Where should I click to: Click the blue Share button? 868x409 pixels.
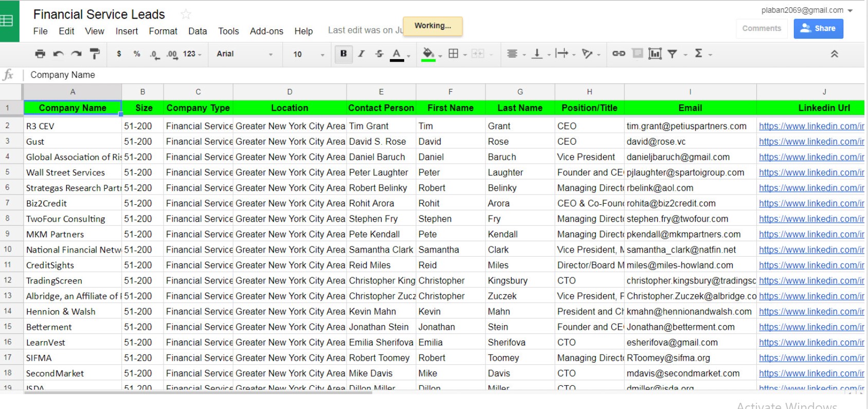point(818,28)
